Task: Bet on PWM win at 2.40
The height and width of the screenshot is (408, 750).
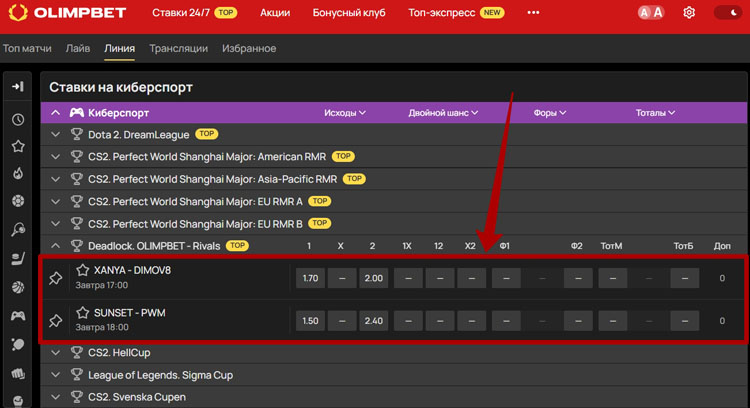Action: click(374, 320)
